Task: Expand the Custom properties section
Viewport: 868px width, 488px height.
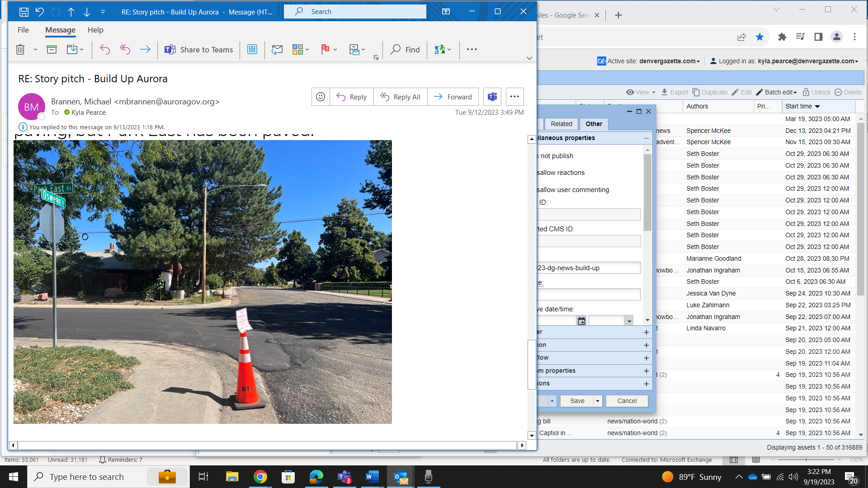Action: [646, 371]
